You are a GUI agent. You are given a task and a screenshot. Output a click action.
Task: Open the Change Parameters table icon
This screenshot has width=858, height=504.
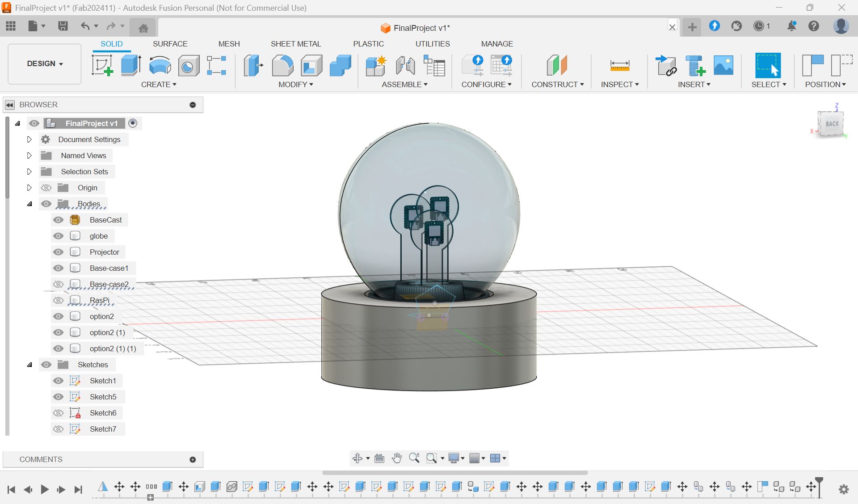coord(434,65)
